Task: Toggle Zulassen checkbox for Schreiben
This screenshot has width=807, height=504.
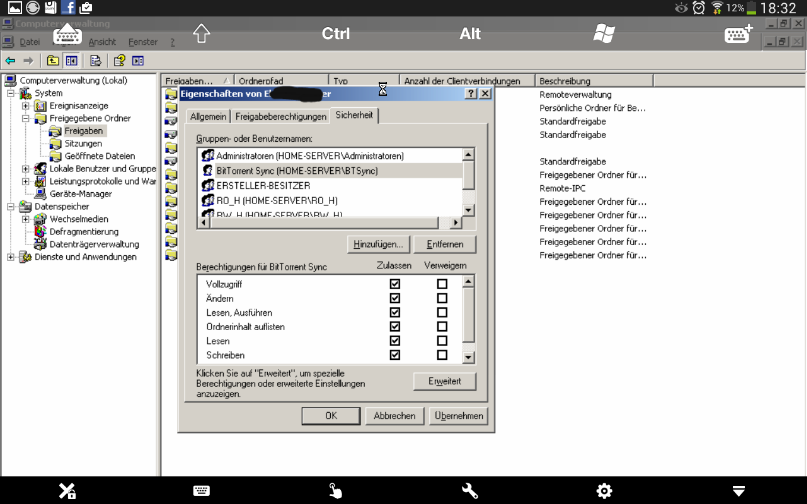Action: (x=395, y=355)
